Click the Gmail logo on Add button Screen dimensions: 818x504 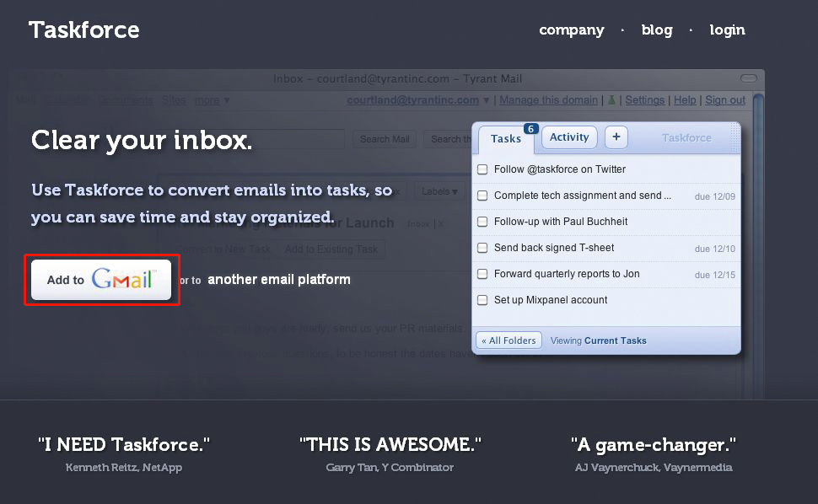pos(122,280)
